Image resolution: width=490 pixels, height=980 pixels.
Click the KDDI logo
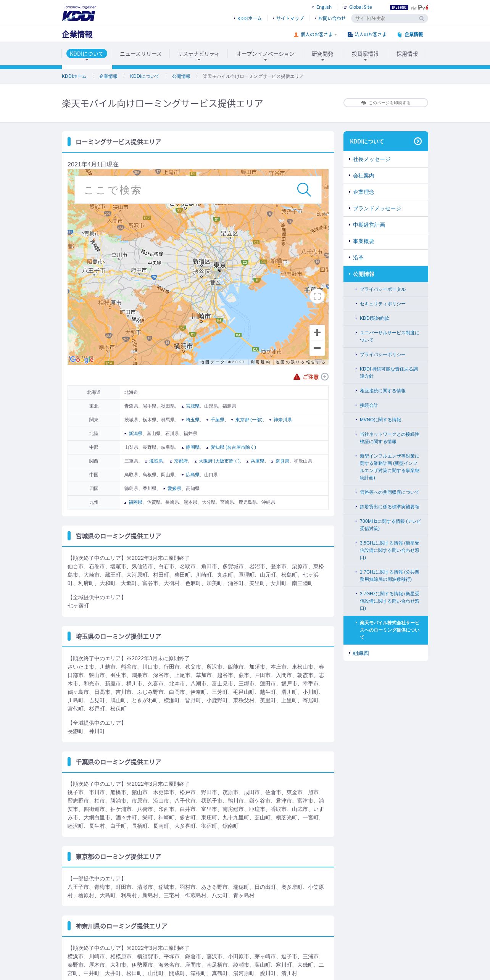(x=79, y=13)
